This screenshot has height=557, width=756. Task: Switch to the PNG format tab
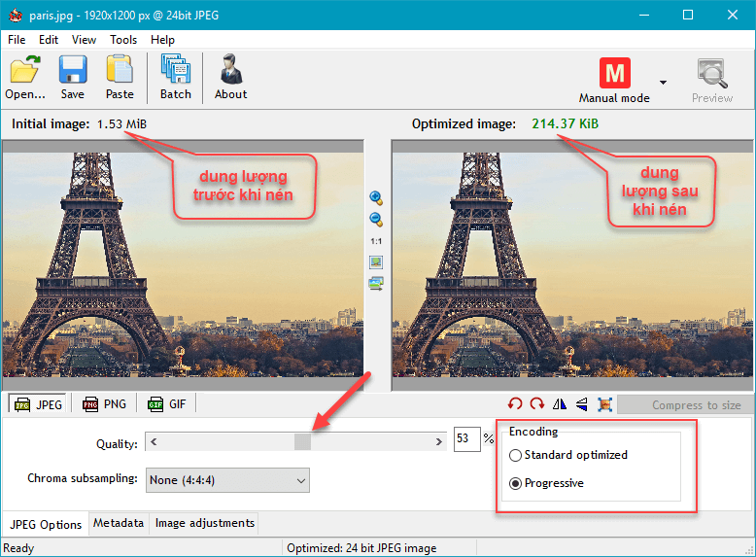click(x=104, y=404)
